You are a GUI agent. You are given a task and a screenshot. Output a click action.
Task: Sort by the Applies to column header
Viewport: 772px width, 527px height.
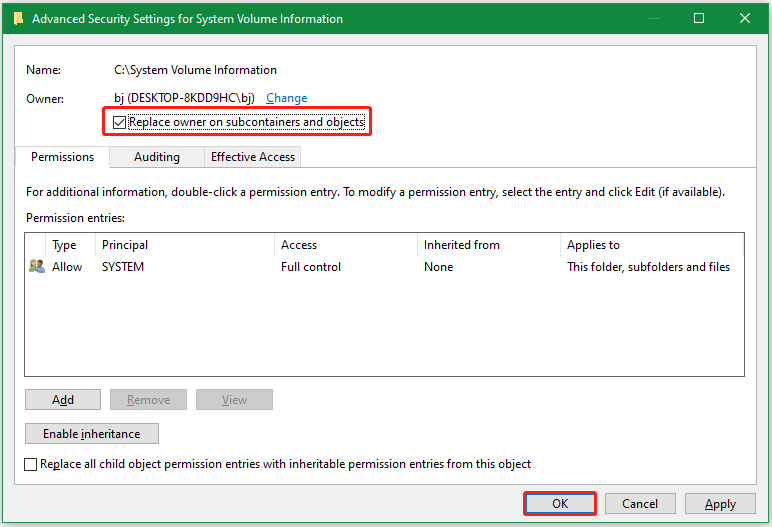coord(593,245)
